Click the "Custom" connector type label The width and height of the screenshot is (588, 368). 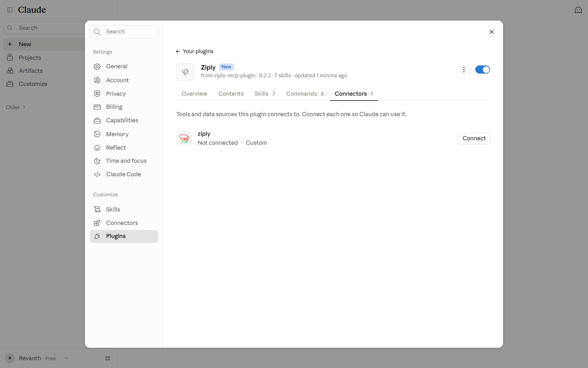[x=256, y=143]
